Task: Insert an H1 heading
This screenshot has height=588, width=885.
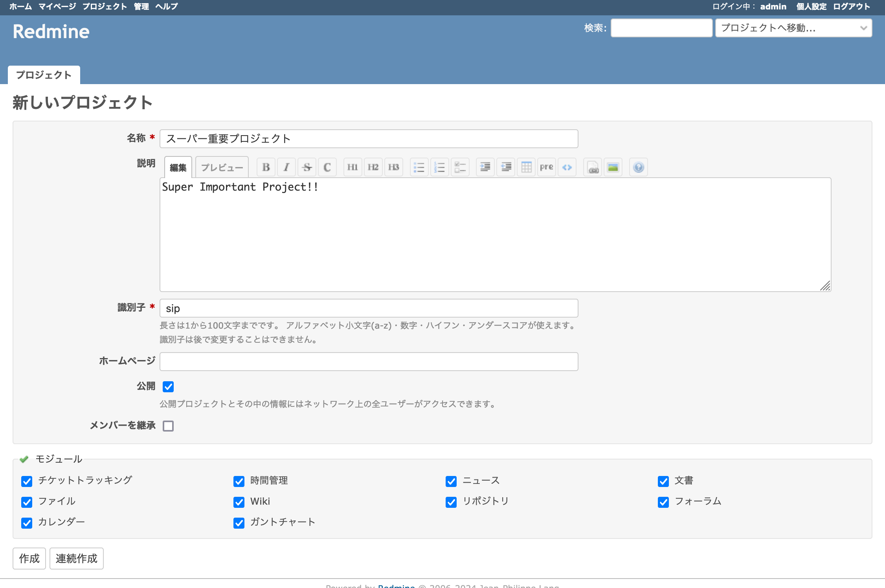Action: coord(353,167)
